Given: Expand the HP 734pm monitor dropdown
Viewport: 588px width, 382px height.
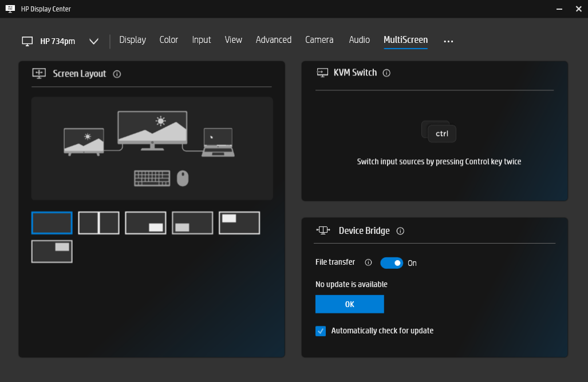Looking at the screenshot, I should coord(94,41).
